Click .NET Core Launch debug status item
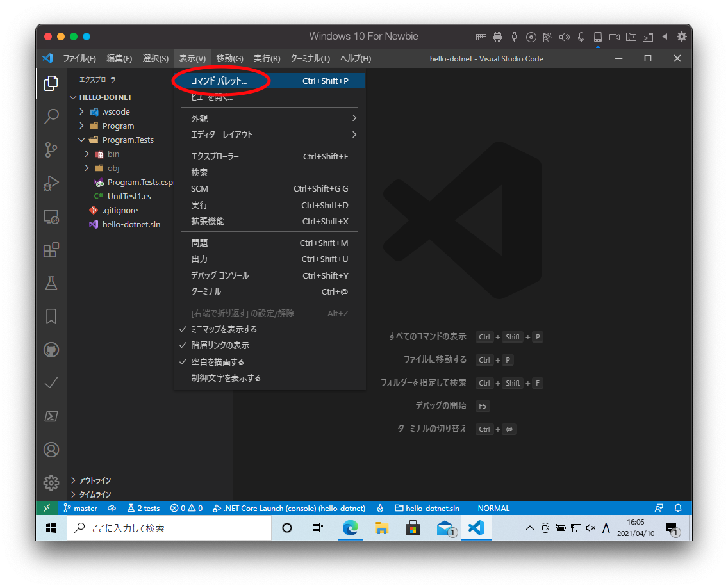Viewport: 728px width, 588px height. tap(289, 508)
